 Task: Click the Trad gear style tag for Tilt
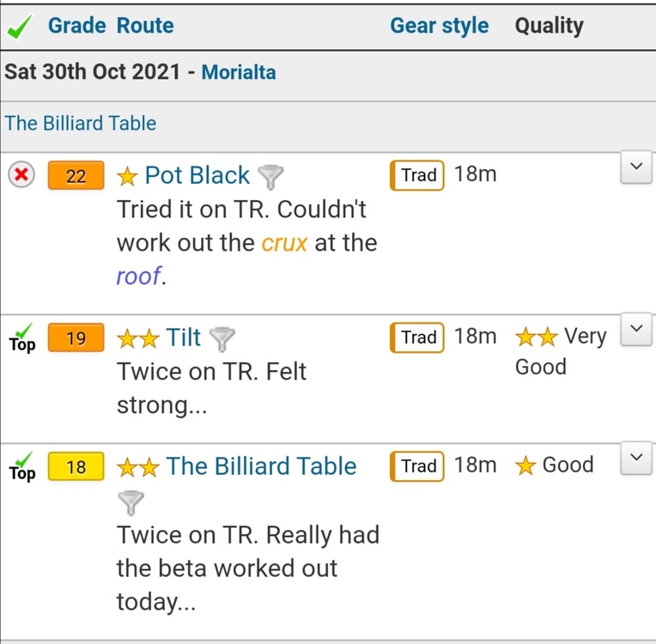tap(418, 337)
